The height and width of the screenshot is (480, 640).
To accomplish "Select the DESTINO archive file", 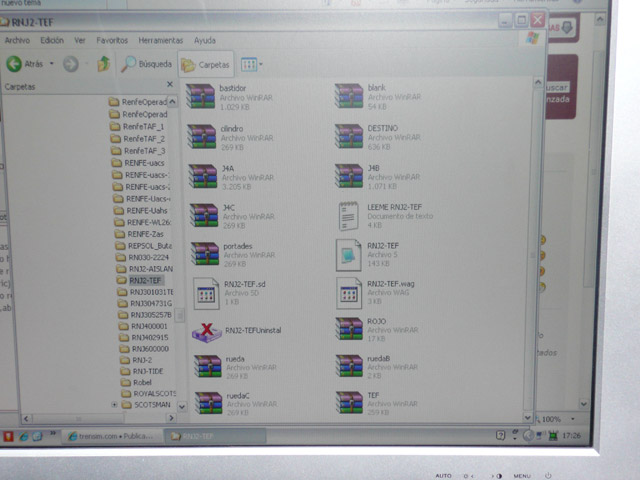I will [349, 136].
